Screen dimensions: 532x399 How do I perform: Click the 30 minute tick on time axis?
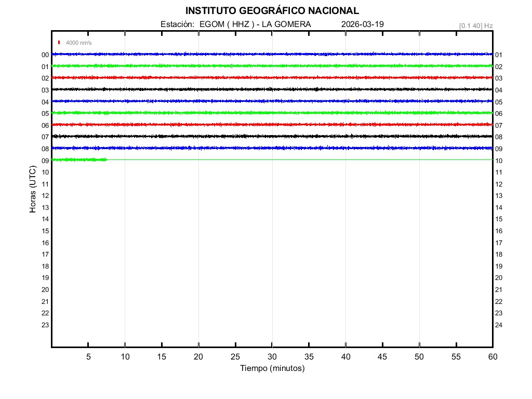[272, 357]
